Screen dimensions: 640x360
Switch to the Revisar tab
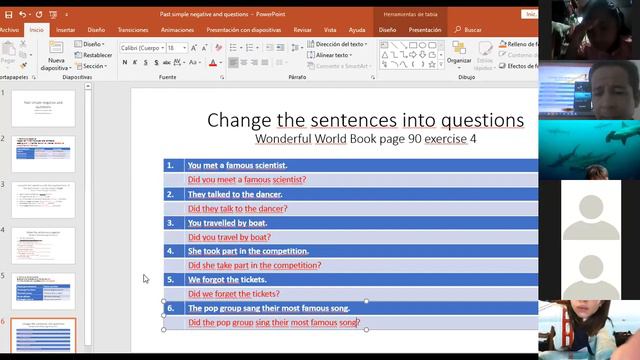point(302,30)
